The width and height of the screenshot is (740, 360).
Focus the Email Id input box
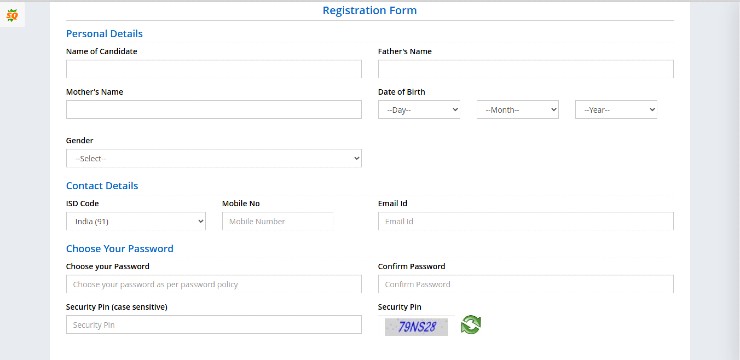(x=526, y=221)
